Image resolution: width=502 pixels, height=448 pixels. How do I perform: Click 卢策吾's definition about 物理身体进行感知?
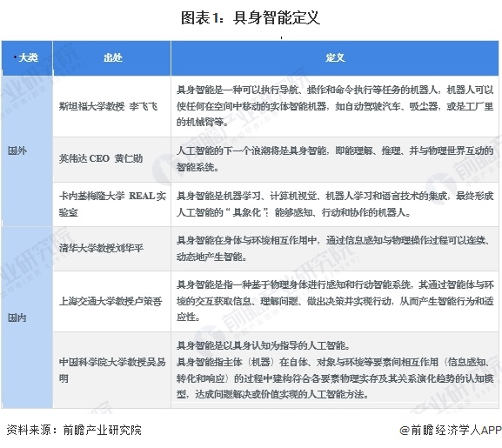[x=335, y=301]
